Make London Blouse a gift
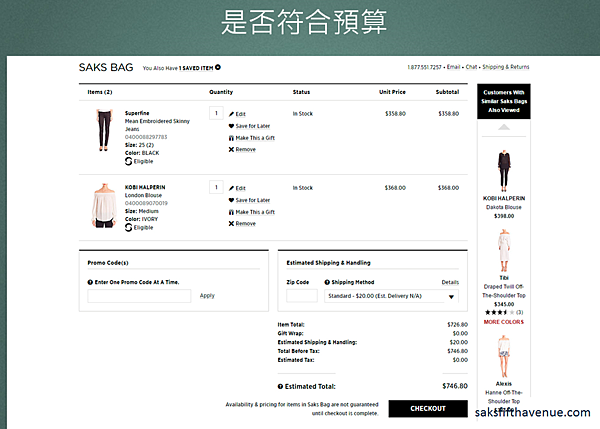Image resolution: width=600 pixels, height=429 pixels. point(255,212)
